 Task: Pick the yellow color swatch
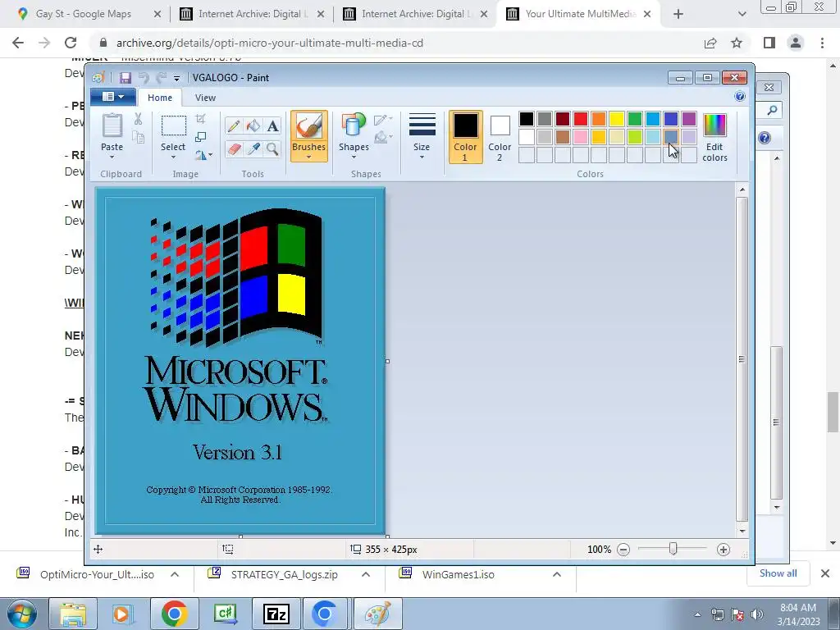[617, 119]
